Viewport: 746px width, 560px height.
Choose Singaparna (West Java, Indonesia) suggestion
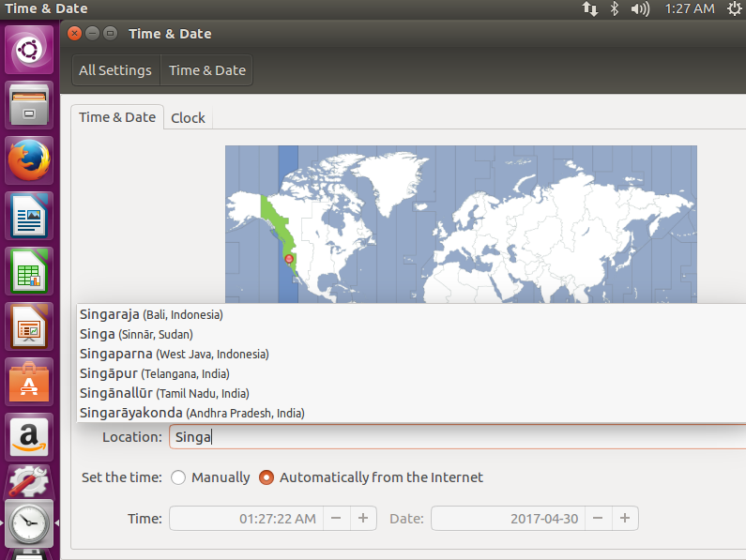pos(411,354)
